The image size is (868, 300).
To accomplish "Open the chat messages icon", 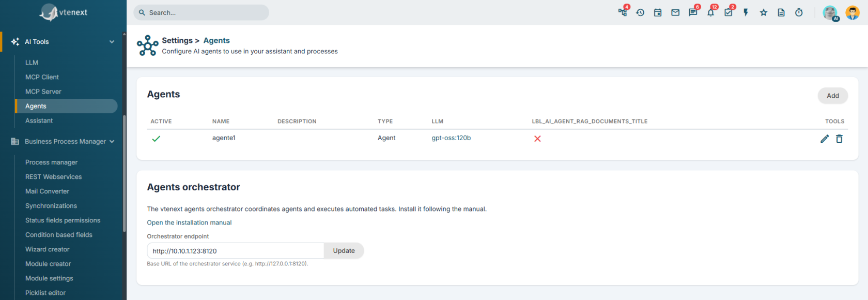I will (693, 12).
